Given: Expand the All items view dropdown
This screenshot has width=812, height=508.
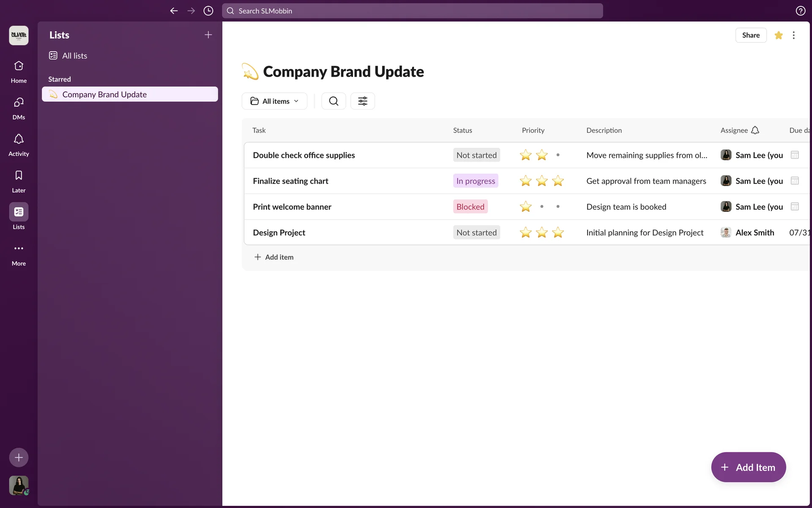Looking at the screenshot, I should tap(274, 101).
